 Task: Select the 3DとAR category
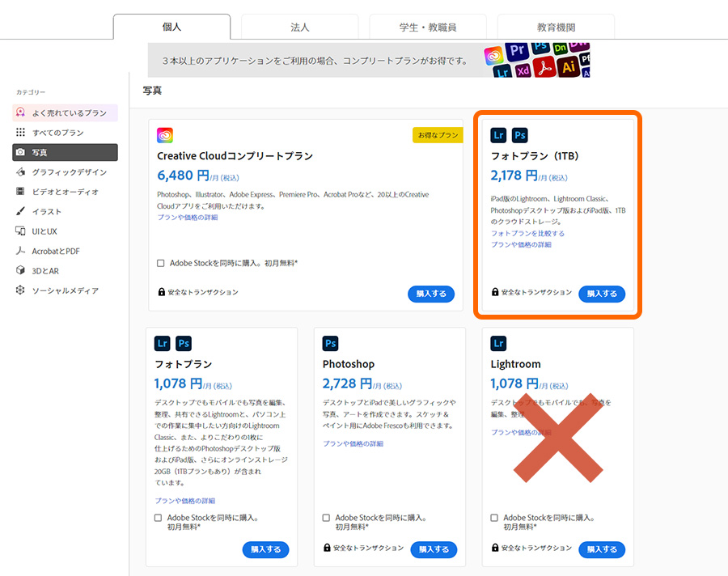pyautogui.click(x=65, y=271)
